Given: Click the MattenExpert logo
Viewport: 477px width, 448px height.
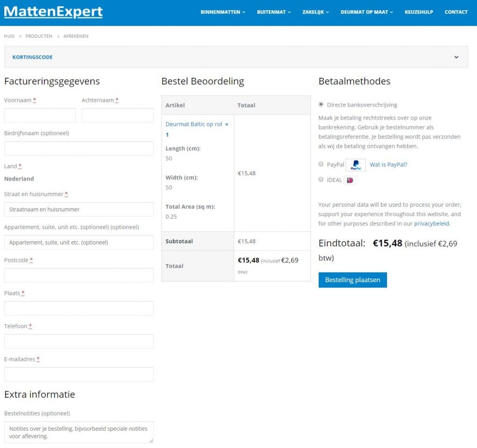Looking at the screenshot, I should coord(53,12).
